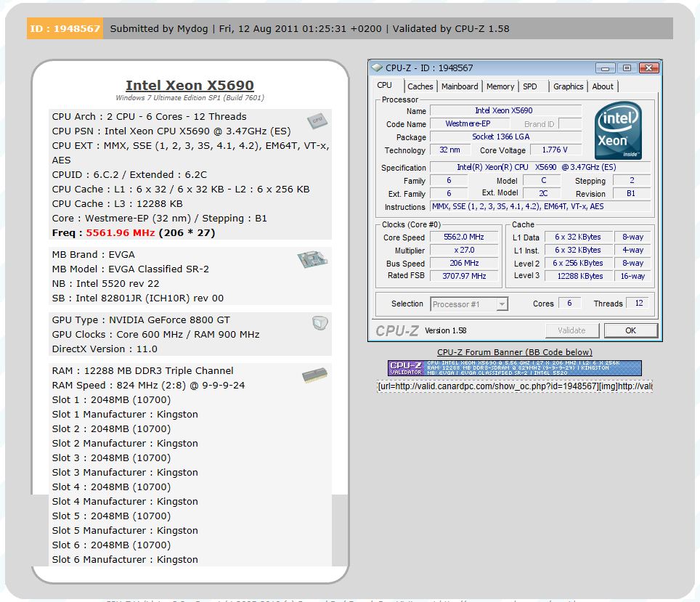The width and height of the screenshot is (700, 602).
Task: Click the CPU-Z title bar app icon
Action: [x=378, y=68]
